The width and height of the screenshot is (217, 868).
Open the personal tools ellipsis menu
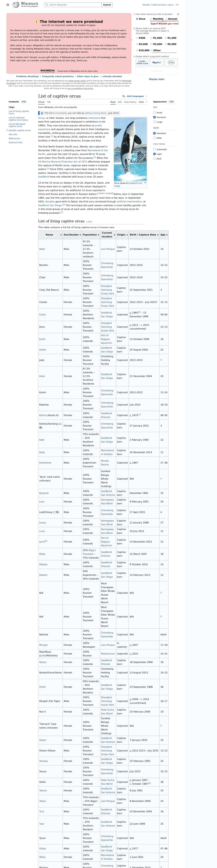tap(177, 5)
